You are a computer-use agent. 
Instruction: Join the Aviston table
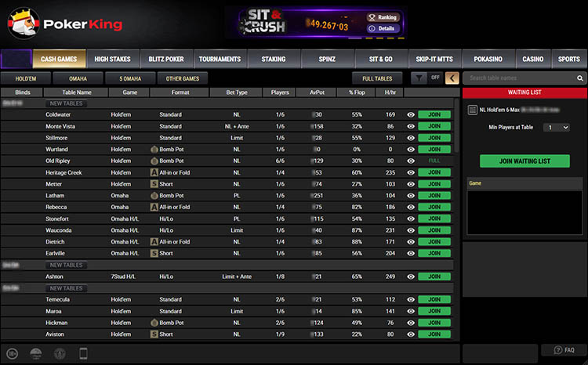tap(434, 334)
